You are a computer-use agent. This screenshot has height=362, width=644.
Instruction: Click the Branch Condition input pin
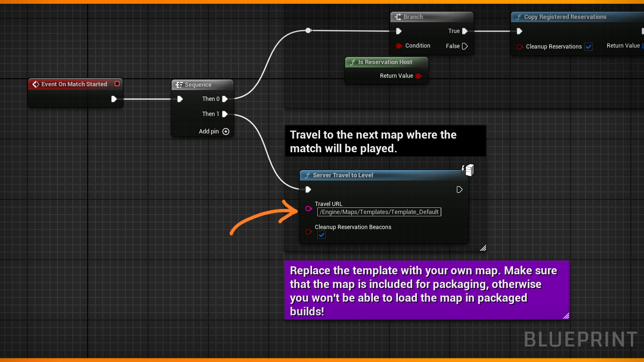[399, 46]
